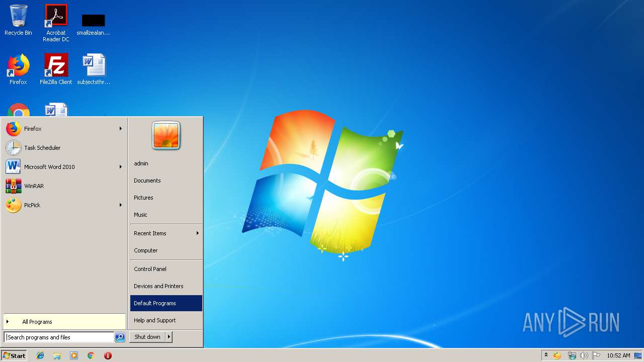Click Microsoft Word 2010 icon in Start menu
Image resolution: width=644 pixels, height=362 pixels.
14,167
